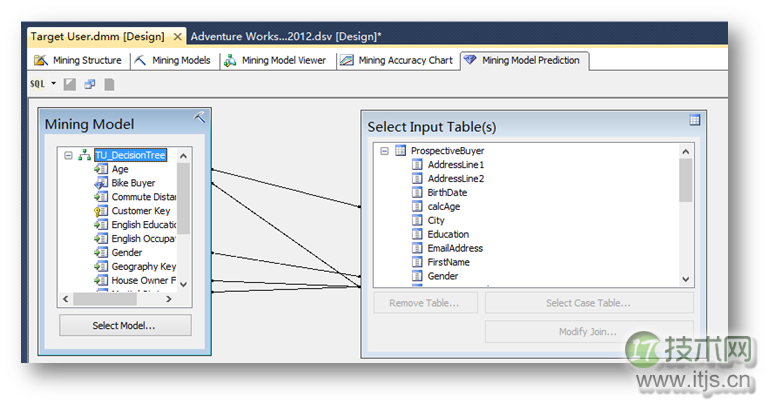This screenshot has height=405, width=770.
Task: Click Mining Model horizontal scroll left arrow
Action: [x=66, y=298]
